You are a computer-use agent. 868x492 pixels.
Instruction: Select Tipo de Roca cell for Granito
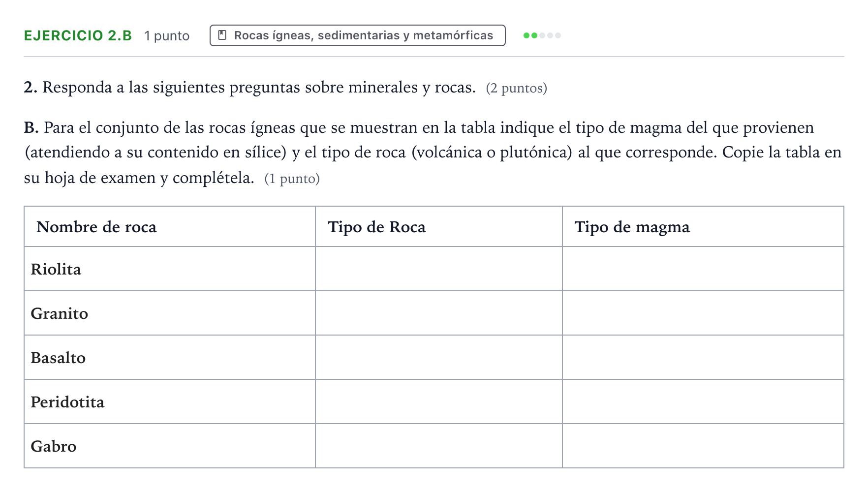click(439, 313)
